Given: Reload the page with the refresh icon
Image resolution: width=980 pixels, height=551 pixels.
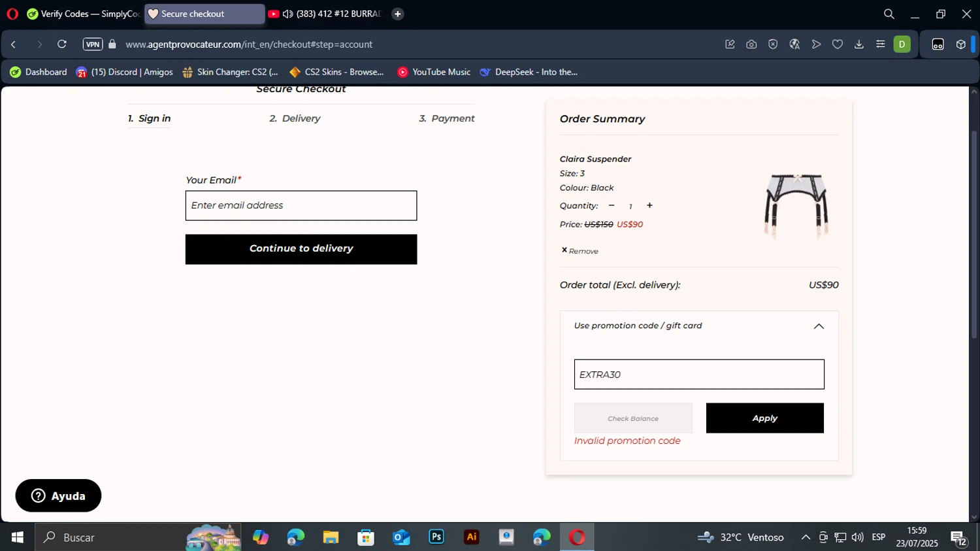Looking at the screenshot, I should click(x=62, y=44).
